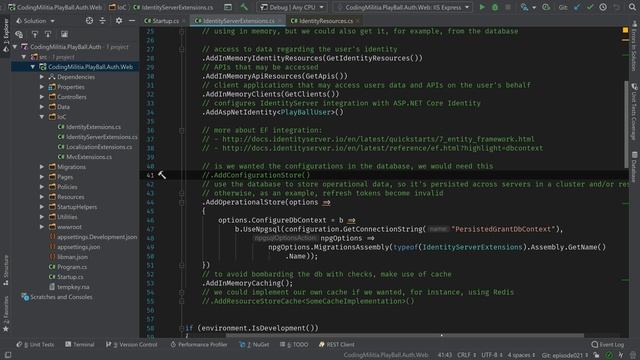Select the IdentityServerExtensions.cs editor tab
Image resolution: width=640 pixels, height=360 pixels.
coord(237,20)
